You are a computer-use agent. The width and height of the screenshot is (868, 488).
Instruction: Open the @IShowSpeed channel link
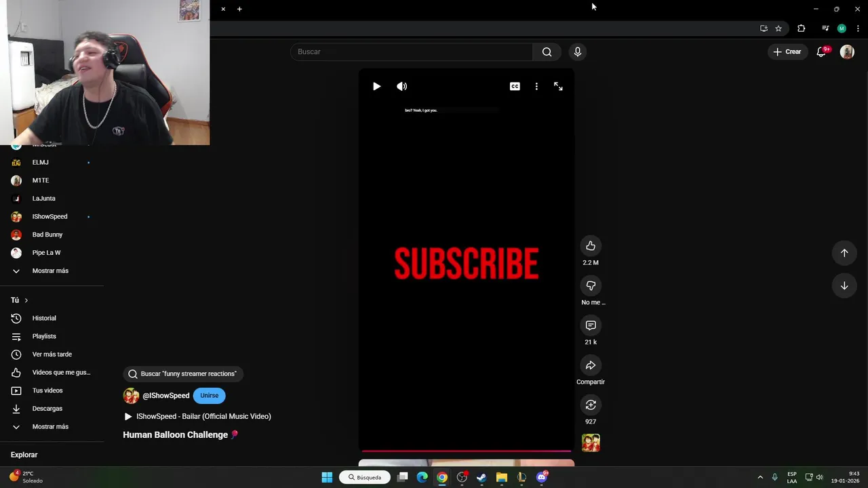point(165,396)
